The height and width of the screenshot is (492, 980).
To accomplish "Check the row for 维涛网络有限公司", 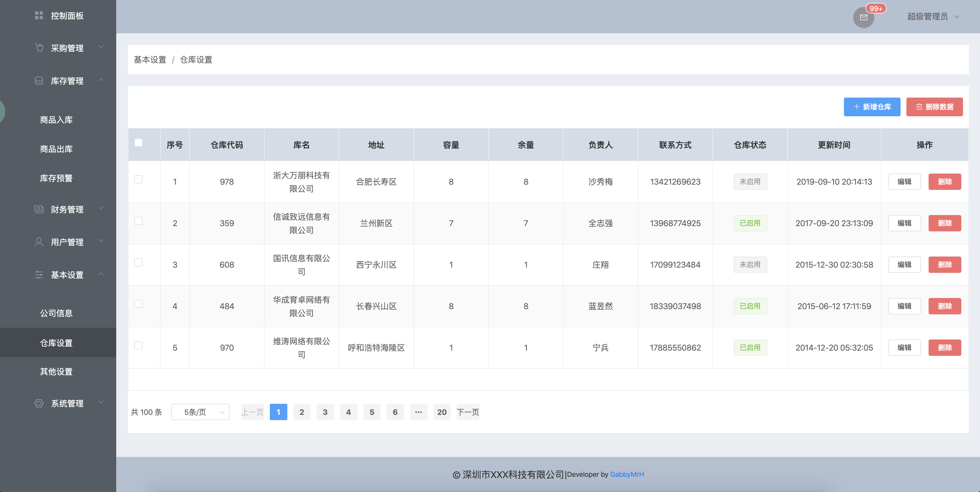I will click(138, 345).
